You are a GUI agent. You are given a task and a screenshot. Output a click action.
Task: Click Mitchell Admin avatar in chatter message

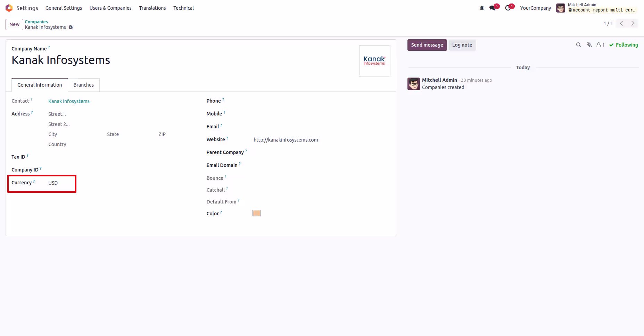[x=414, y=84]
